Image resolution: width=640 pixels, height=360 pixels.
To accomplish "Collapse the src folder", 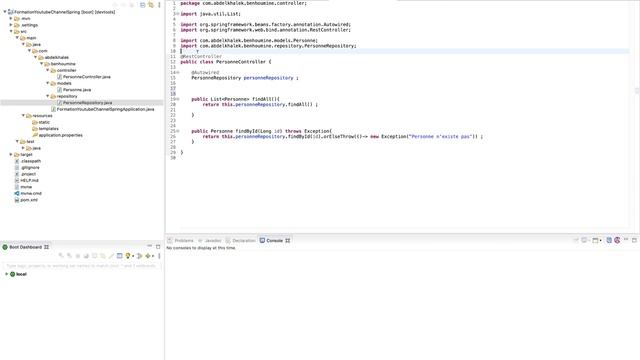I will 11,31.
